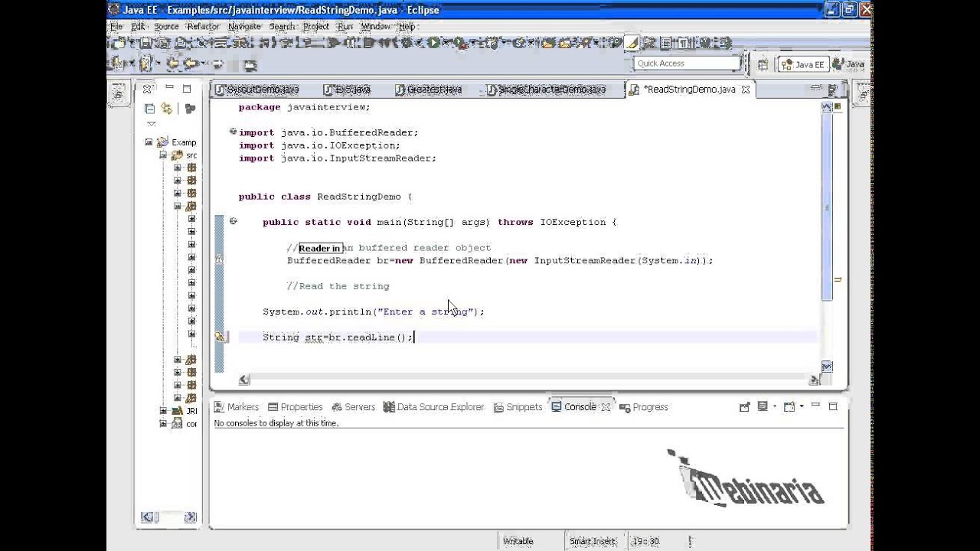Collapse the Examples project node
Screen dimensions: 980x551
(x=149, y=142)
